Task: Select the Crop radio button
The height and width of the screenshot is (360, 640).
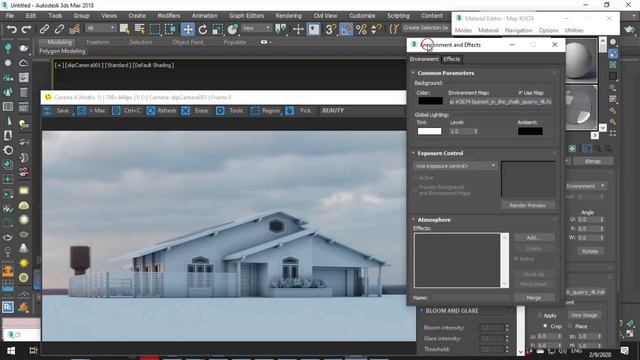Action: [x=545, y=326]
